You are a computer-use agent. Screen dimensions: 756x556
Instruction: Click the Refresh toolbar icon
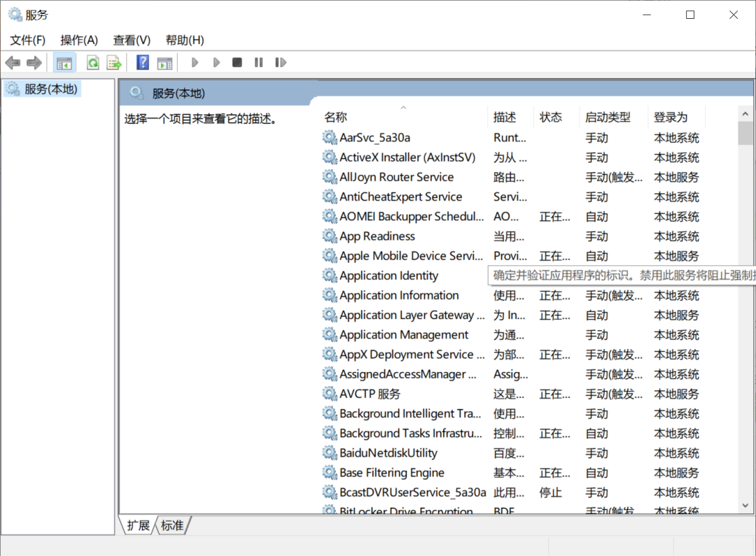[93, 63]
